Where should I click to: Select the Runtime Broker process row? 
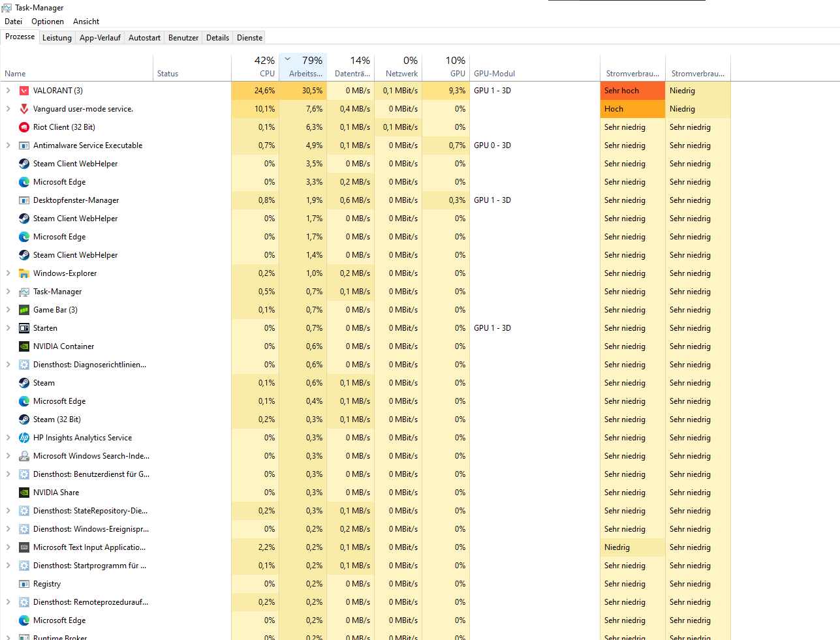tap(365, 635)
